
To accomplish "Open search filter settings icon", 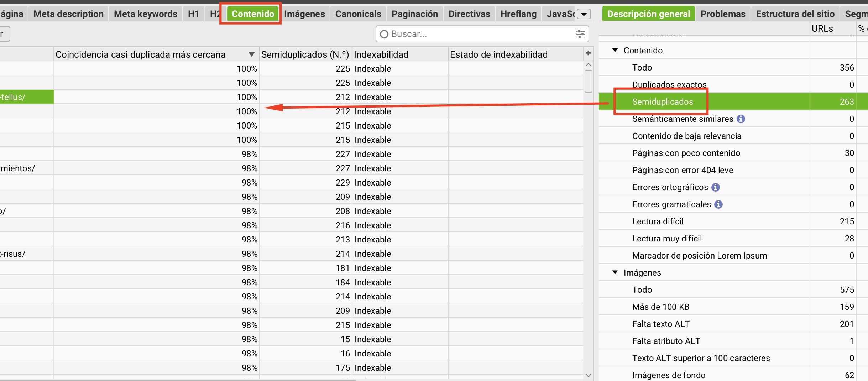I will 580,34.
